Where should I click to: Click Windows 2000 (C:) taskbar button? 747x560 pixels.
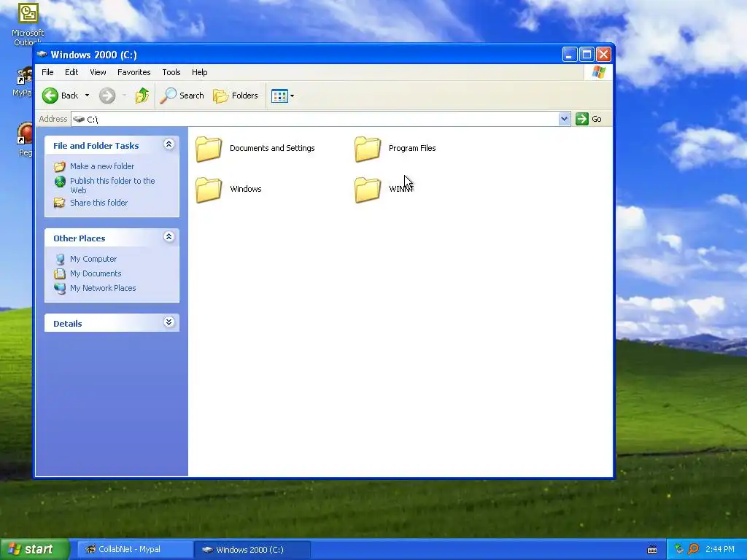point(252,550)
